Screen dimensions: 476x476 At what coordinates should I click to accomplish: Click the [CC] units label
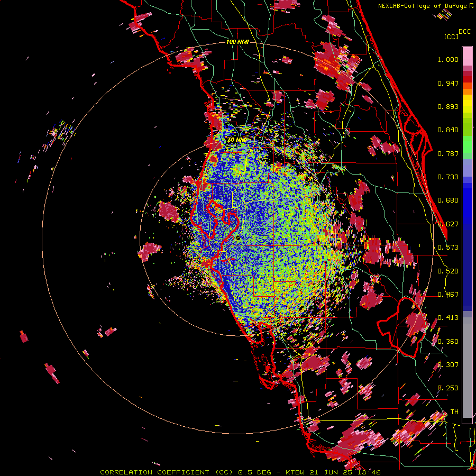click(451, 36)
